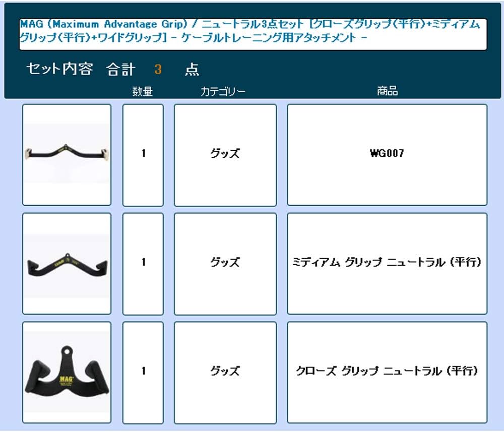The height and width of the screenshot is (432, 504).
Task: Click the グッズ category in the WG007 row
Action: pos(225,155)
